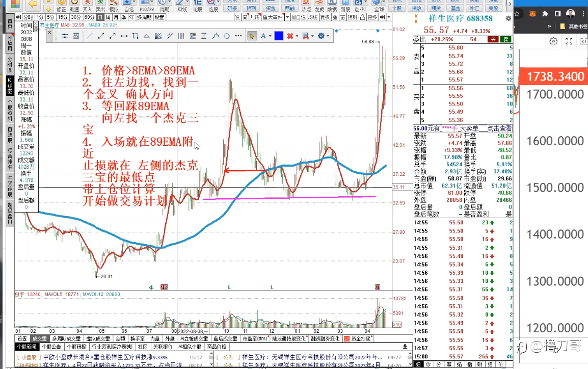Click the 买入 (buy) toolbar icon

point(87,6)
